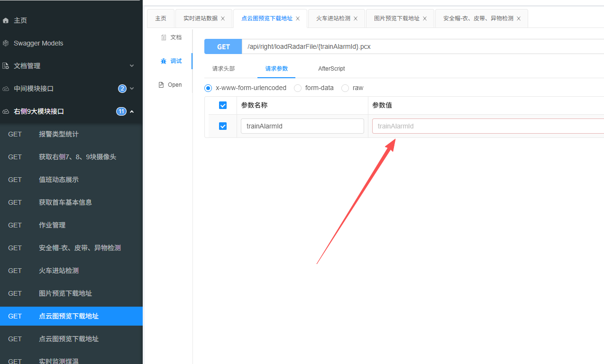The width and height of the screenshot is (604, 364).
Task: Open the 报警类型统计 API entry
Action: pyautogui.click(x=59, y=134)
